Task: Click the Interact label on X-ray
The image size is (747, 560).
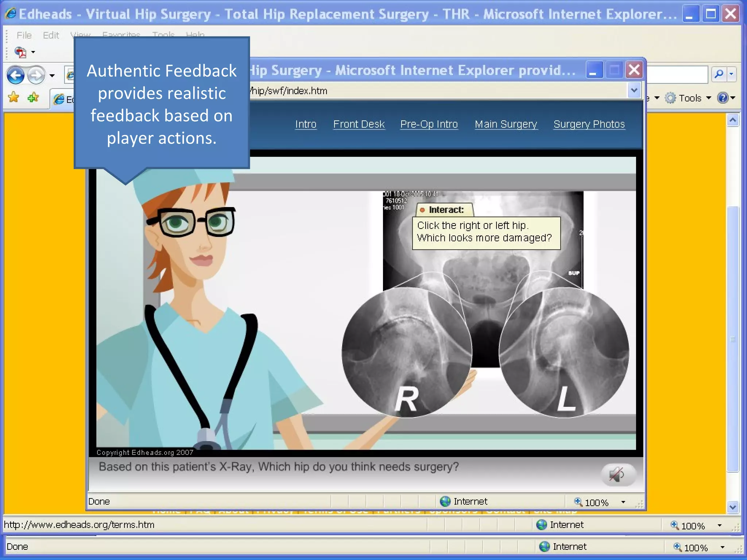Action: click(445, 210)
